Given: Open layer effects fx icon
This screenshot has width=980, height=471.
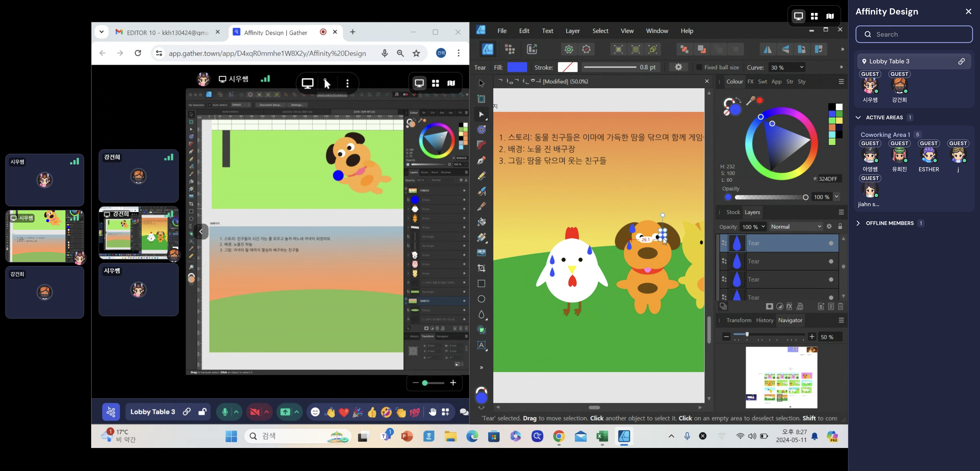Looking at the screenshot, I should point(789,307).
